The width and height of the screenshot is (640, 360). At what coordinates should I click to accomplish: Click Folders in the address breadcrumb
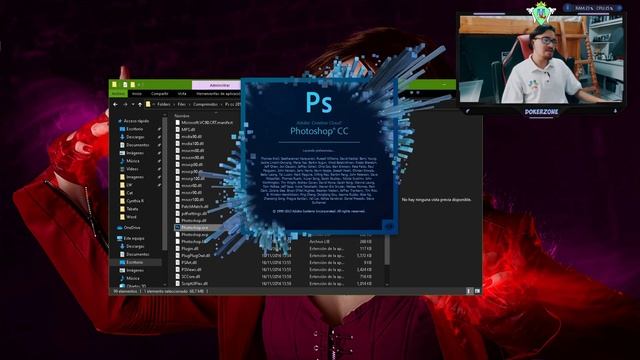pyautogui.click(x=164, y=104)
